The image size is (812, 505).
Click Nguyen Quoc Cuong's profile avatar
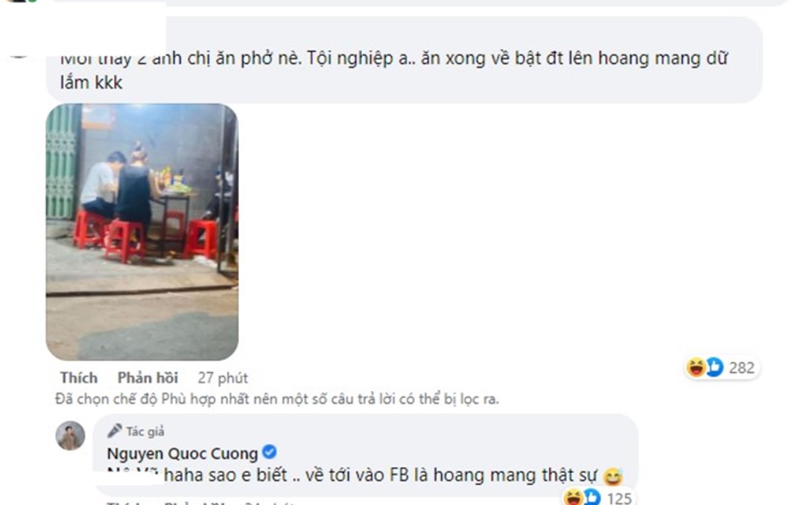70,436
